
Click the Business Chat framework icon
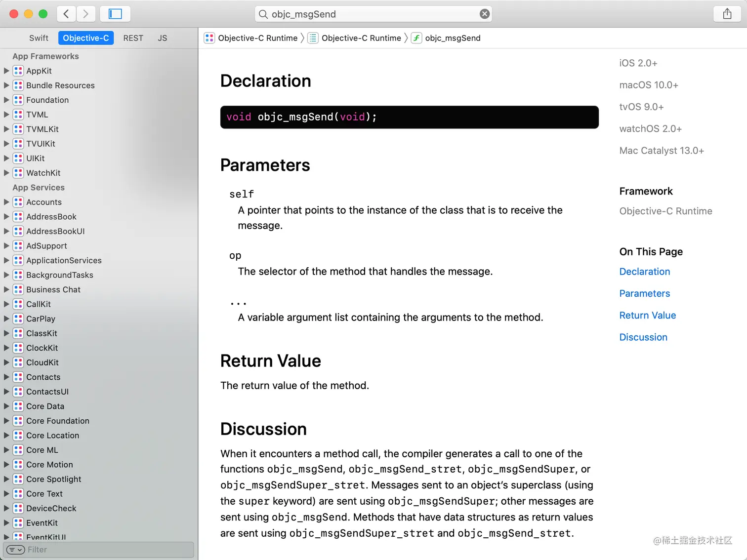click(x=18, y=289)
